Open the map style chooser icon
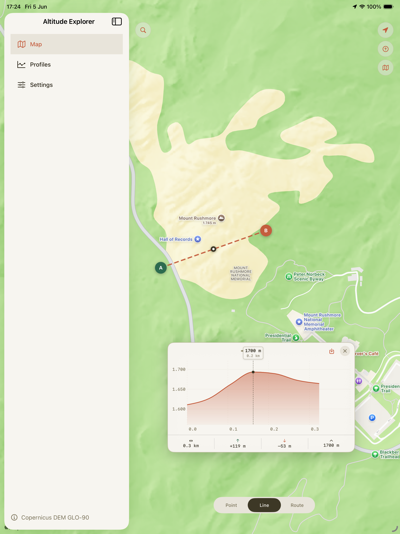The height and width of the screenshot is (534, 400). pos(385,68)
